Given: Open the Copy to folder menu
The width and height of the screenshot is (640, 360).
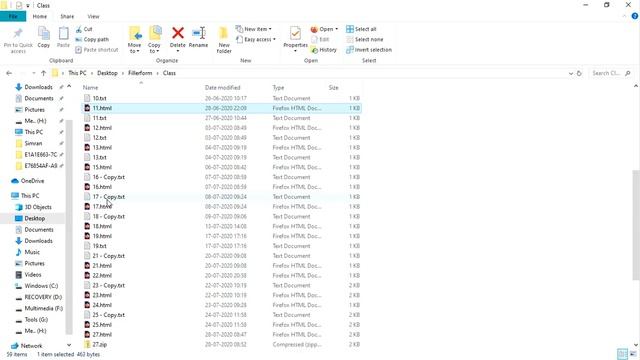Looking at the screenshot, I should (x=154, y=40).
